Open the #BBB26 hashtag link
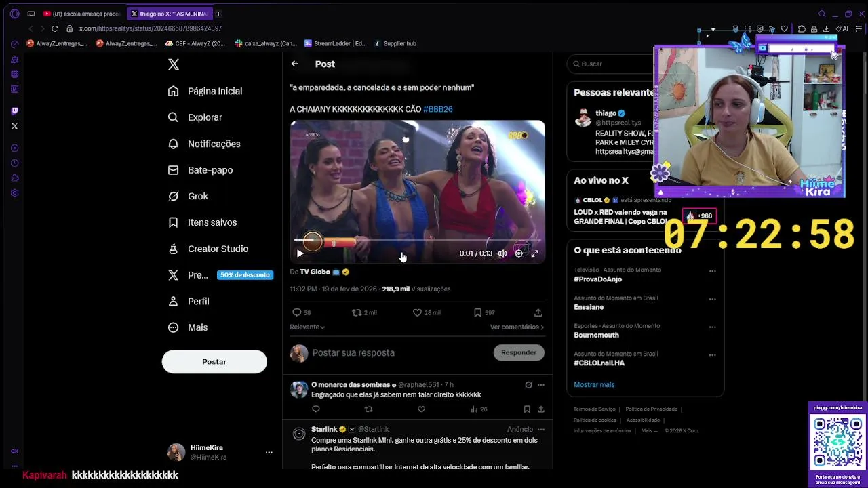Screen dimensions: 868x488 [438, 109]
